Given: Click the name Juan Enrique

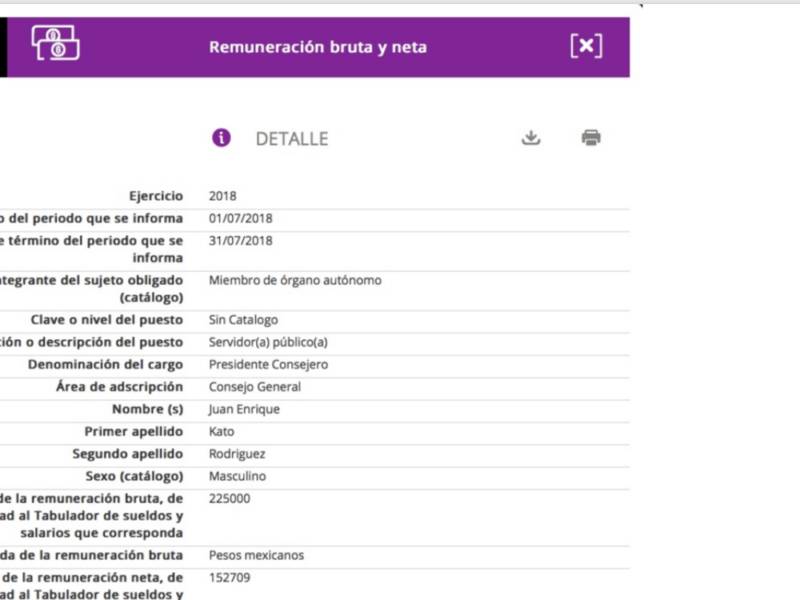Looking at the screenshot, I should [244, 409].
